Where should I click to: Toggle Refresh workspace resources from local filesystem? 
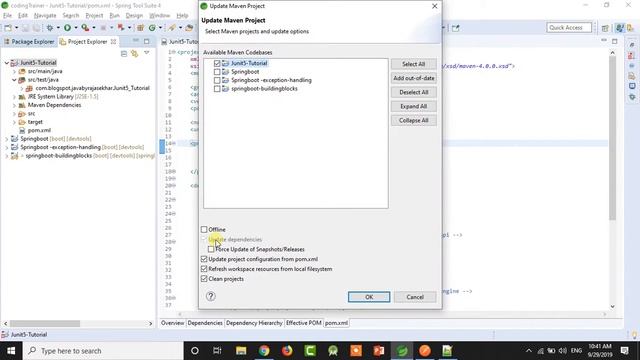(x=204, y=269)
